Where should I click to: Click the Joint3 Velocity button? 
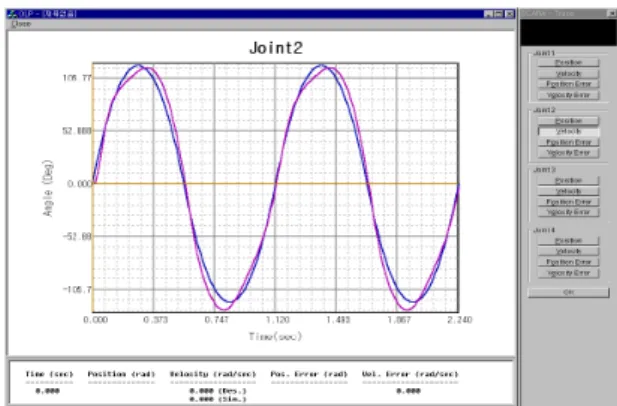[568, 191]
